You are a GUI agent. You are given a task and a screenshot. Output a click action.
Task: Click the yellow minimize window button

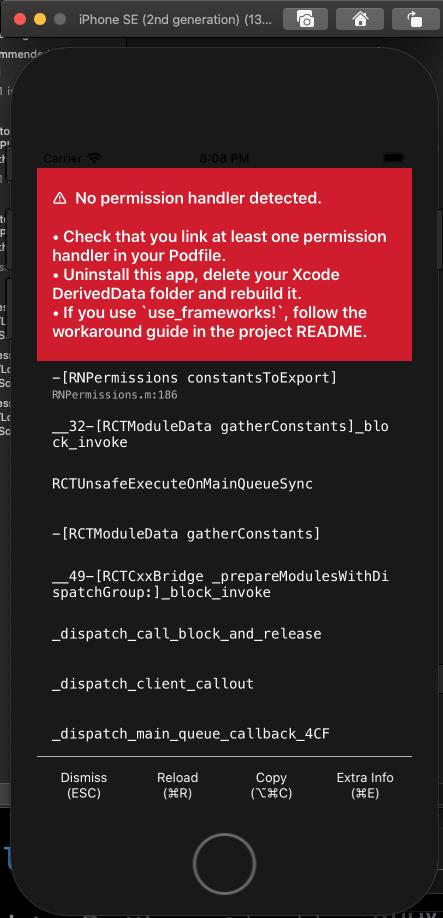(40, 19)
